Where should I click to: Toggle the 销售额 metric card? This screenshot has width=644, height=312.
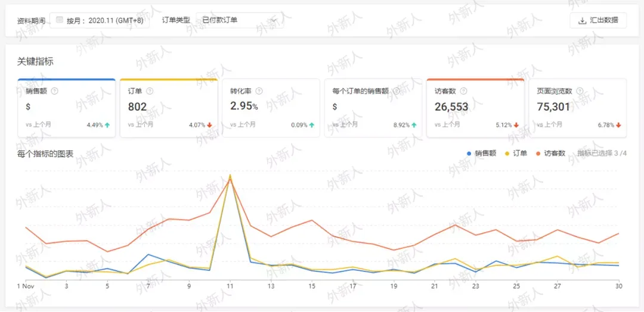pos(66,108)
